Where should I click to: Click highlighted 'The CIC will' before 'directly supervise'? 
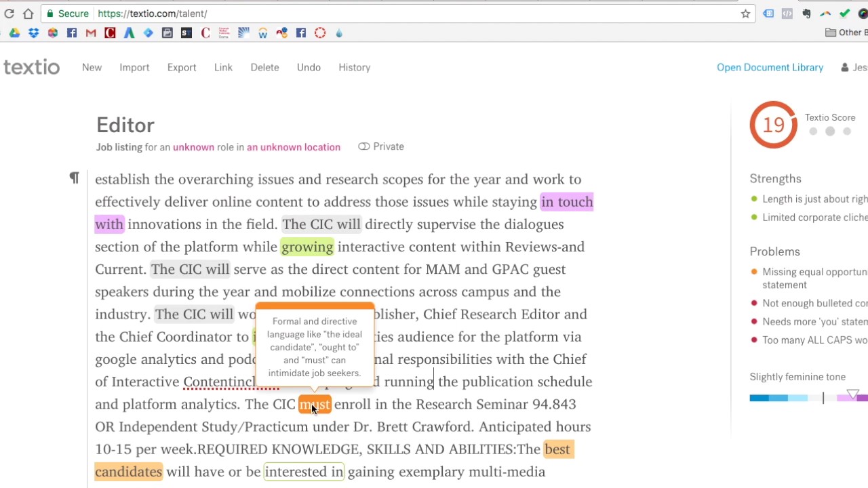(321, 224)
